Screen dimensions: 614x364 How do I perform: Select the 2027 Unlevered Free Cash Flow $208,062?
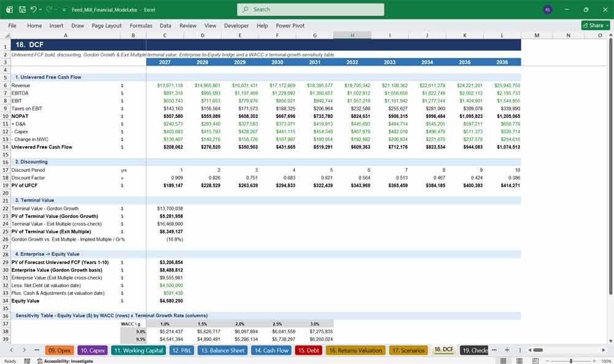click(165, 147)
